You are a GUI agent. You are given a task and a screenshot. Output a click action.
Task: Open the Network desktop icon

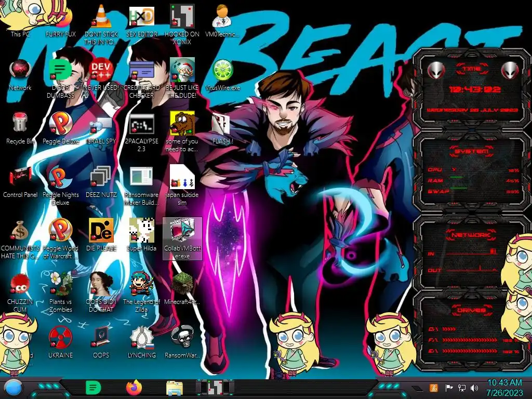click(x=20, y=75)
